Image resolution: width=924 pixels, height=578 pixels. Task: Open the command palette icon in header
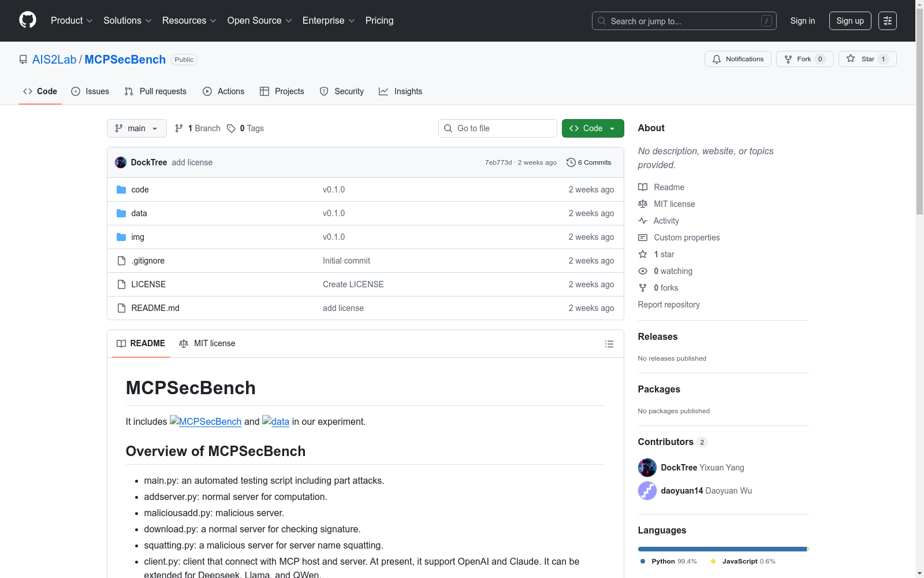(x=888, y=21)
